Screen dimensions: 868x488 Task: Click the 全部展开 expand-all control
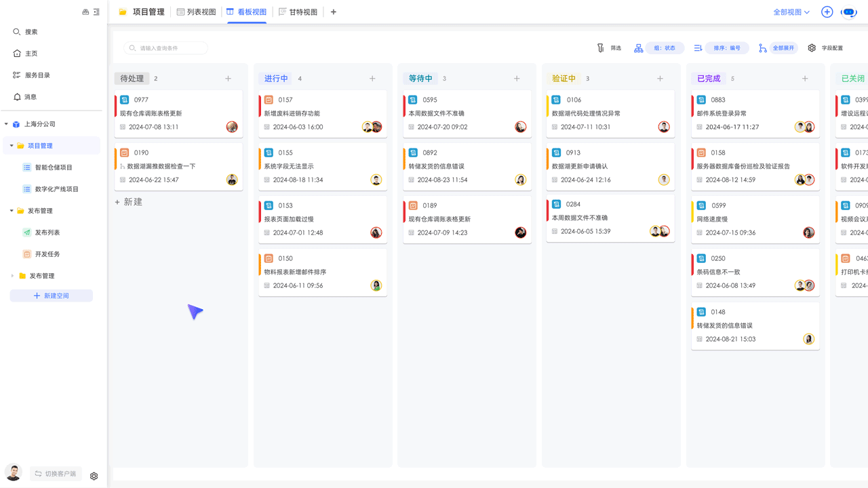click(783, 48)
